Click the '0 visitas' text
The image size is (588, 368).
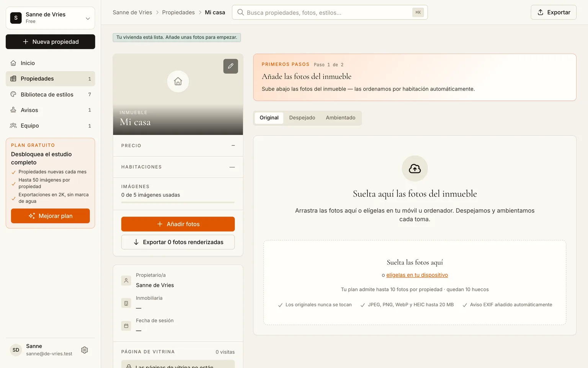coord(225,352)
